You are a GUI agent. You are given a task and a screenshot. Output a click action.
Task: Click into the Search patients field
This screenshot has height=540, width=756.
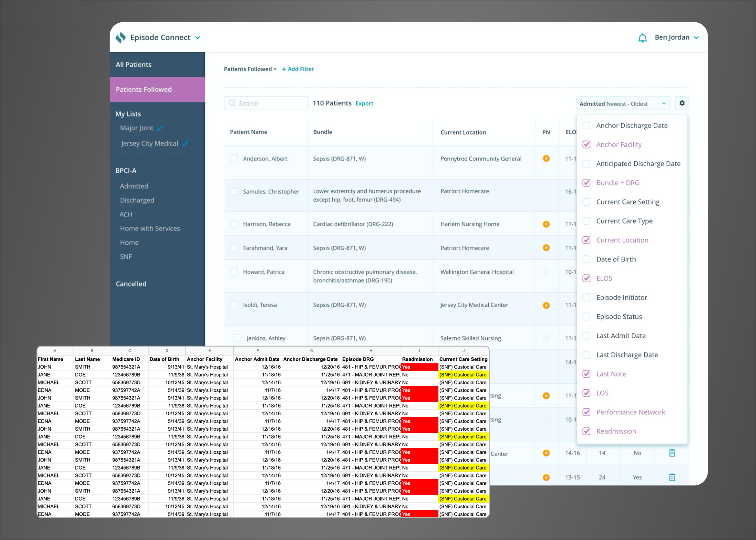(x=266, y=103)
